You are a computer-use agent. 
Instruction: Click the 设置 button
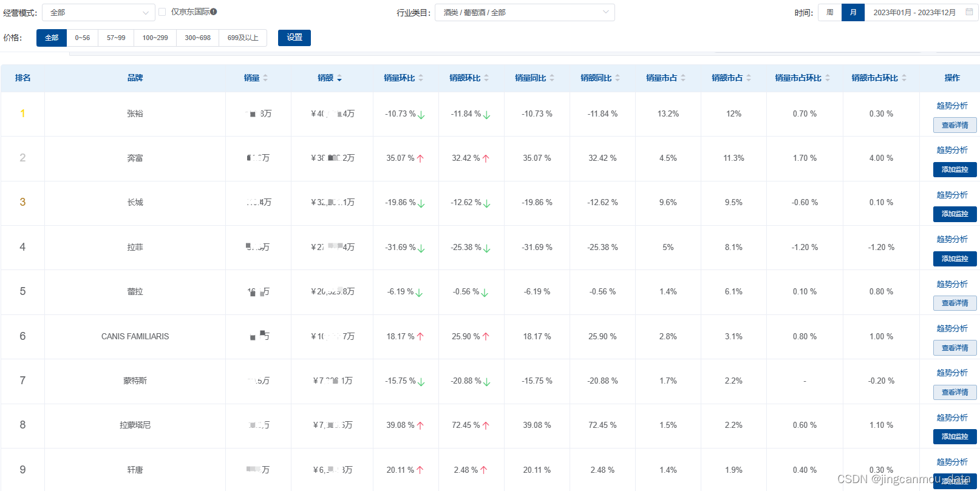(x=294, y=38)
